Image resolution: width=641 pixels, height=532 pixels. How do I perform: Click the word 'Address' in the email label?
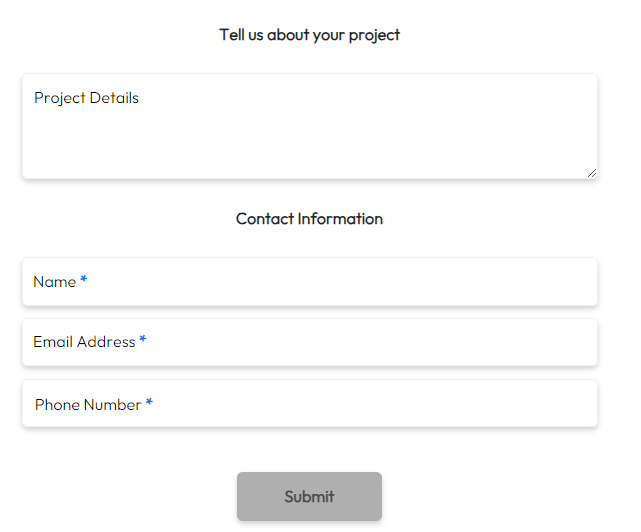click(x=106, y=342)
